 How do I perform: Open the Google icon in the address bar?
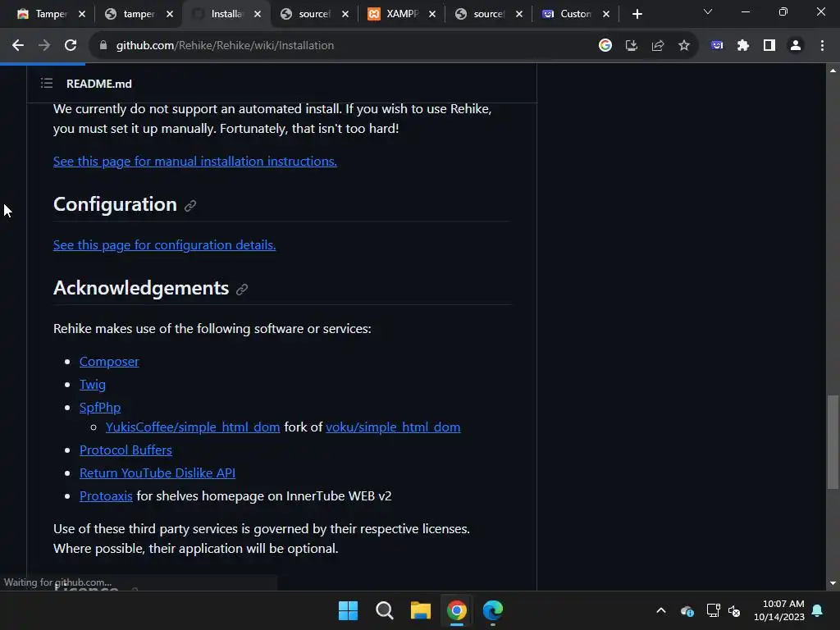pyautogui.click(x=605, y=46)
